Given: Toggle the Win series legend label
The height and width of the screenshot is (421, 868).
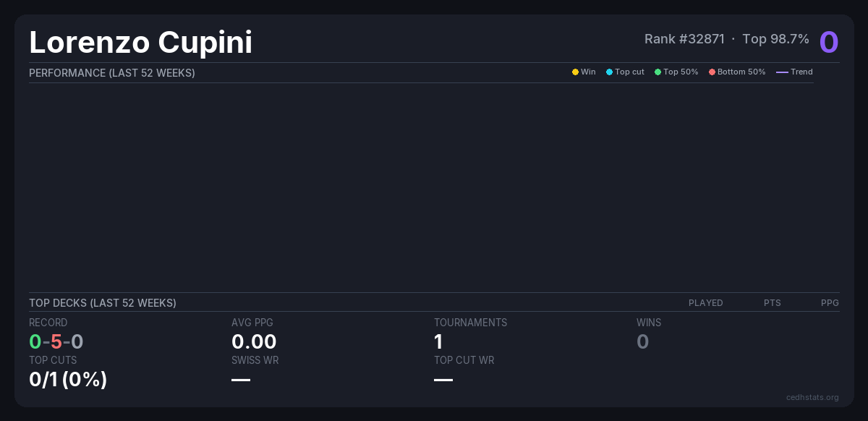Looking at the screenshot, I should click(588, 72).
